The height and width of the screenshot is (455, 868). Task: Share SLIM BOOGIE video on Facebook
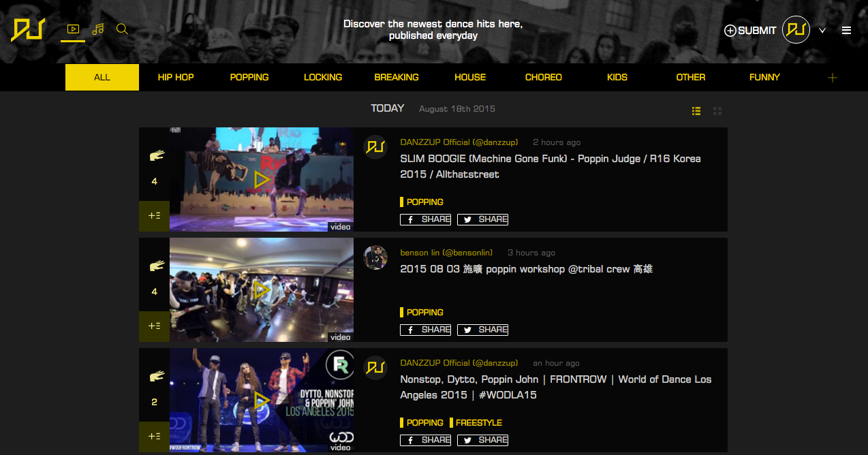(426, 219)
